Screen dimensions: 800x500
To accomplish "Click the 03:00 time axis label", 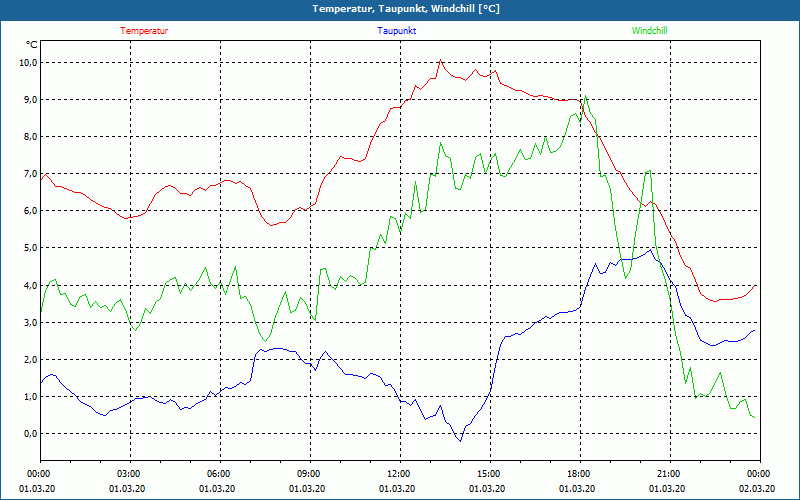I will click(130, 474).
